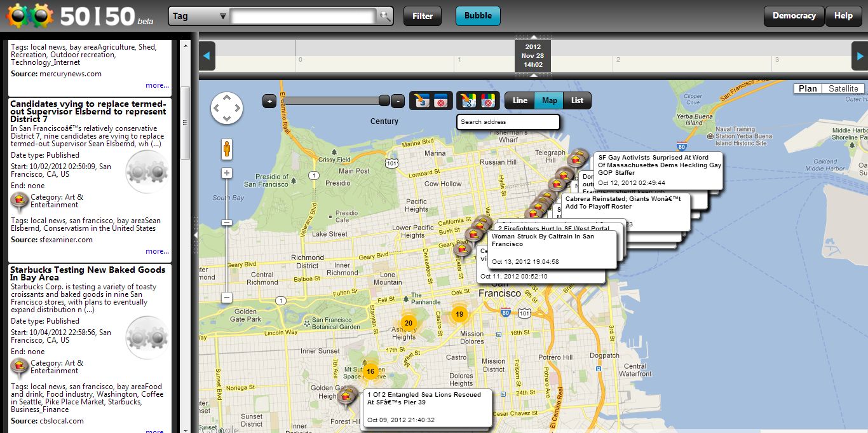This screenshot has height=433, width=868.
Task: Open the Tag search type dropdown
Action: [200, 16]
